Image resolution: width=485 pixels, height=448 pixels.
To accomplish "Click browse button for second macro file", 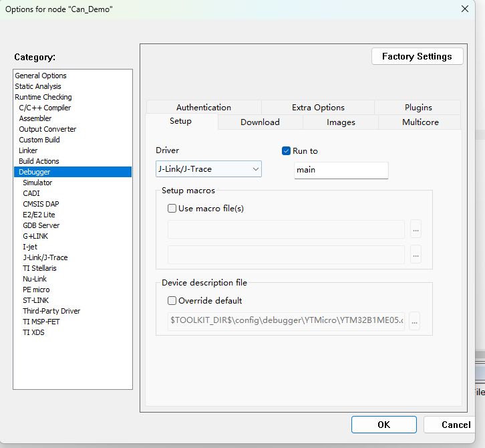I will [416, 255].
